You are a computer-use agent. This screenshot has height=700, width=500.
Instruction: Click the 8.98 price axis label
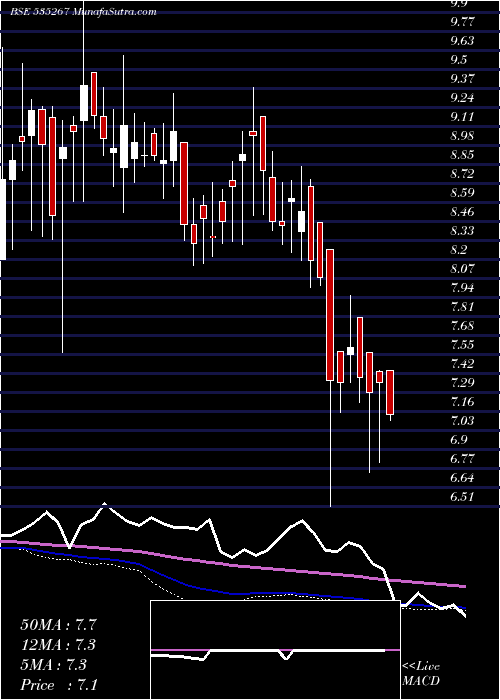(x=462, y=136)
